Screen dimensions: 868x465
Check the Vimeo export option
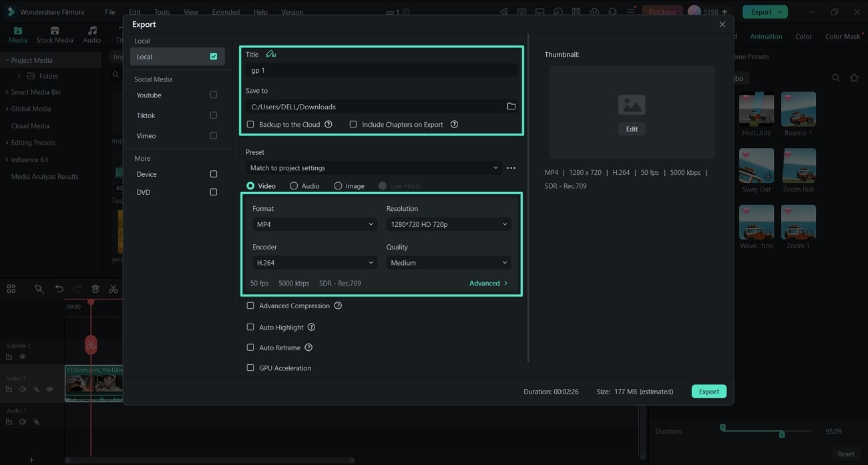coord(214,135)
